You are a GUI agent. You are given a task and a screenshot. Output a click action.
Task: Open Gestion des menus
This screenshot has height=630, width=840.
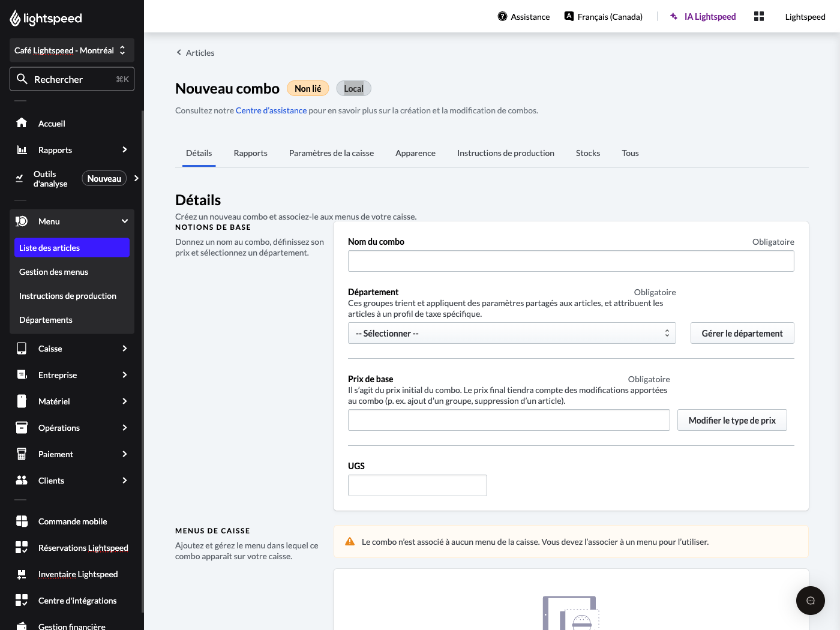(x=72, y=272)
